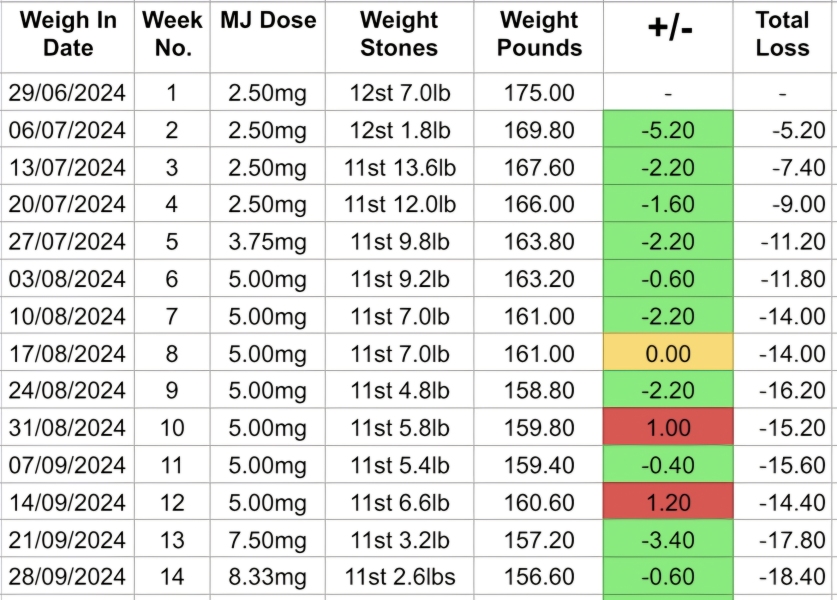Screen dimensions: 837x600
Task: Click the Weigh In Date column header
Action: [x=68, y=34]
